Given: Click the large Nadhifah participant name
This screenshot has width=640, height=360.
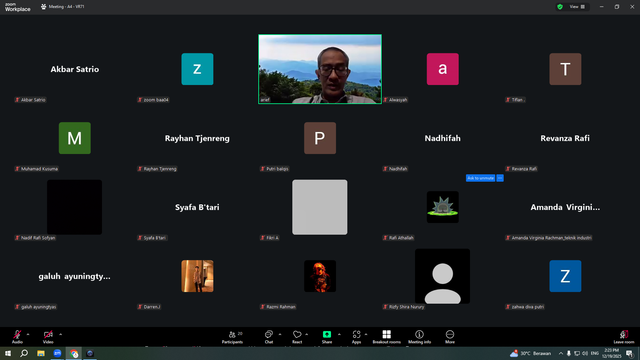Looking at the screenshot, I should (x=442, y=138).
